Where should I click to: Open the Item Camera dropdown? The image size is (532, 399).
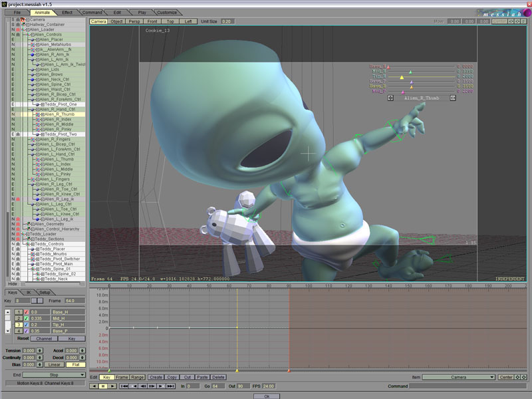pyautogui.click(x=458, y=377)
